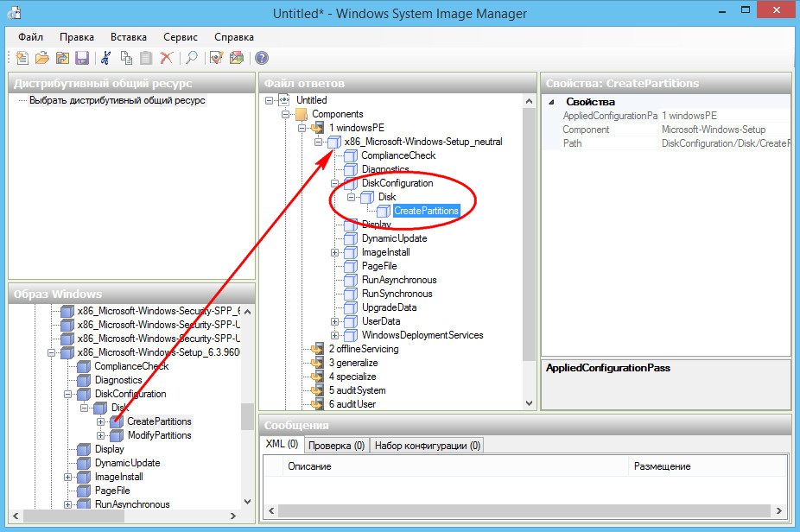Screen dimensions: 800x532
Task: Select RunSynchronous in the answer file
Action: pos(397,294)
